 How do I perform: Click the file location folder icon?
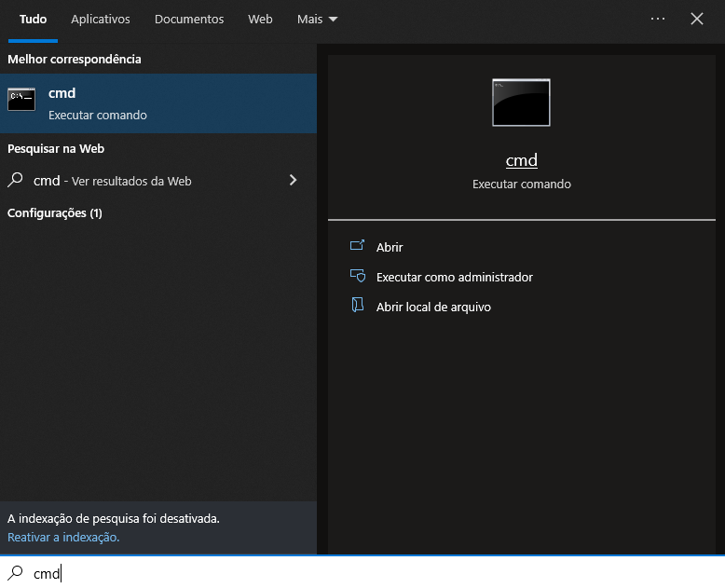(x=358, y=305)
